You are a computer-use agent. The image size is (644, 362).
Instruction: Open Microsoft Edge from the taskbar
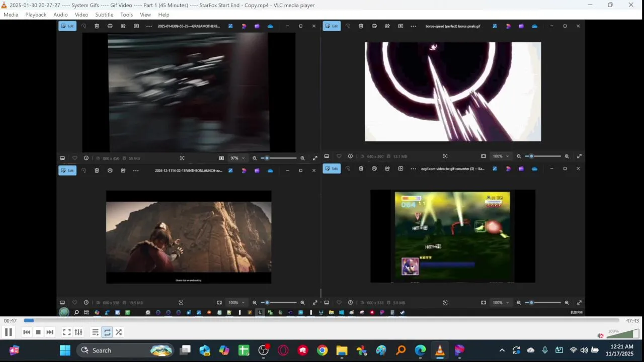coord(420,350)
